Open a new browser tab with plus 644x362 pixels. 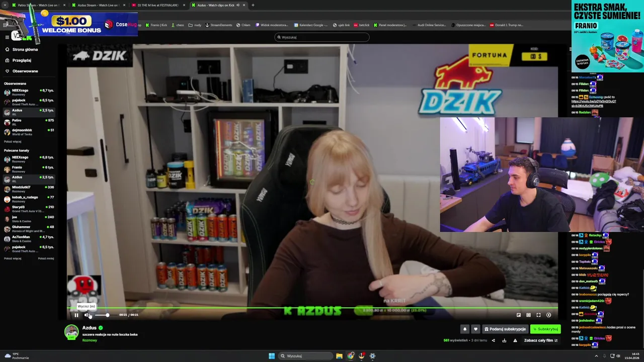click(x=253, y=5)
